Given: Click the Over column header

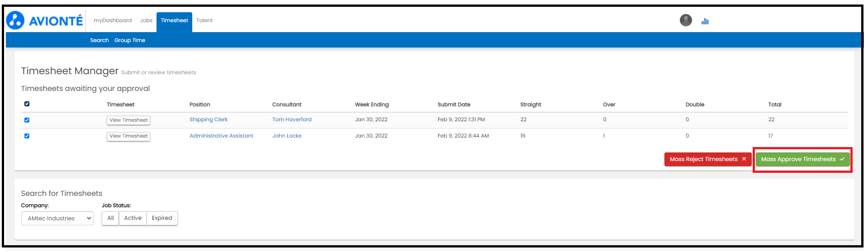Looking at the screenshot, I should point(609,105).
